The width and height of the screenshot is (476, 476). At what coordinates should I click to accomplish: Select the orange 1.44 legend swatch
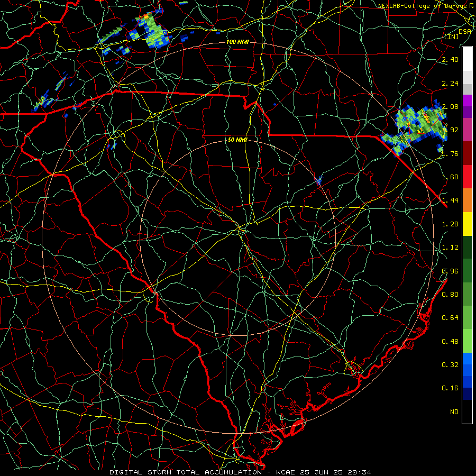467,200
